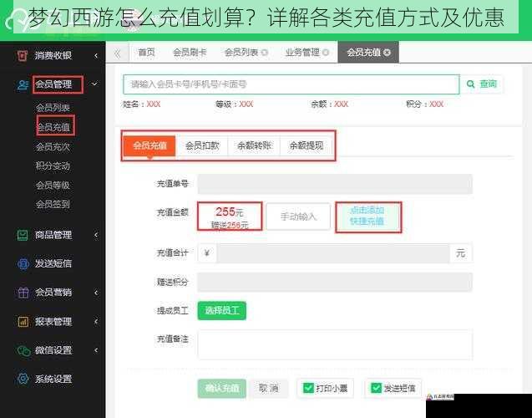The image size is (532, 418).
Task: Close the 业务管理 tab
Action: pos(326,53)
